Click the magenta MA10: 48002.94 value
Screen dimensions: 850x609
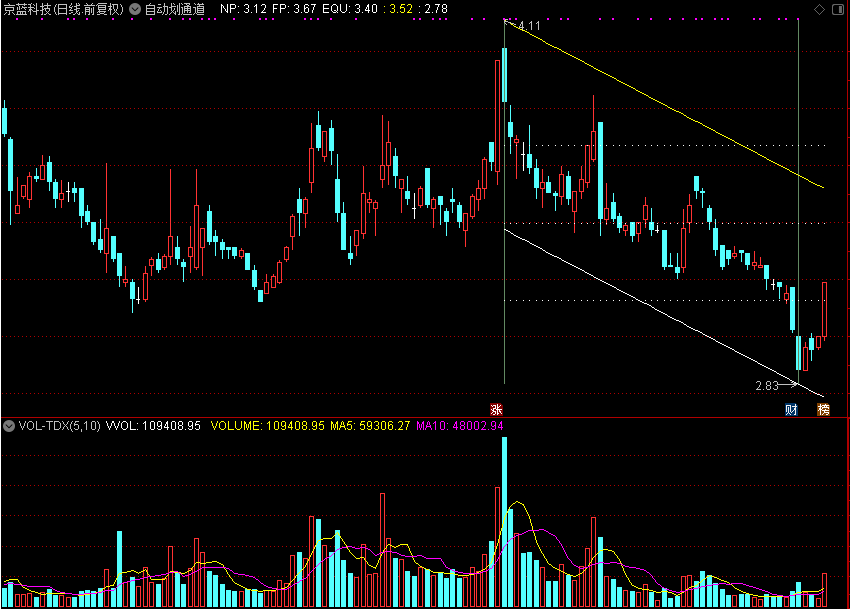[460, 426]
